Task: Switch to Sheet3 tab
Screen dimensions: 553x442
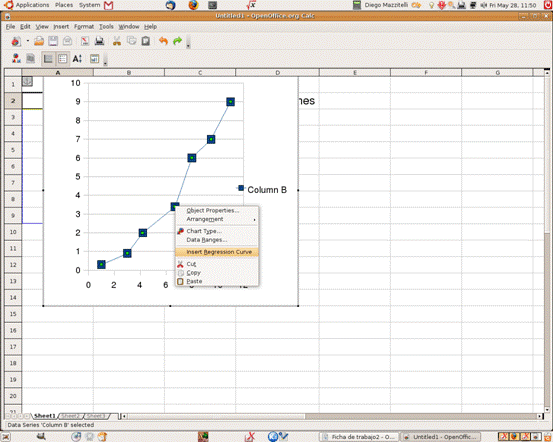Action: pos(96,416)
